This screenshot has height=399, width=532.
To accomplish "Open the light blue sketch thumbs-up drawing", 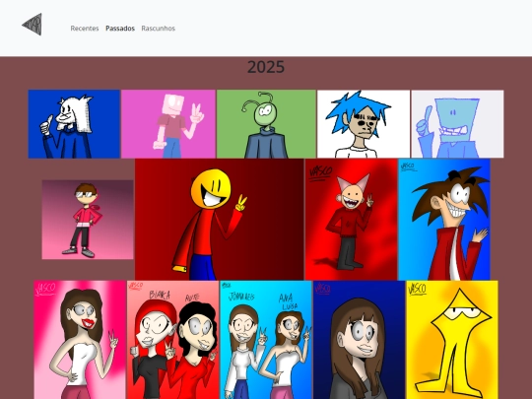I will (457, 124).
